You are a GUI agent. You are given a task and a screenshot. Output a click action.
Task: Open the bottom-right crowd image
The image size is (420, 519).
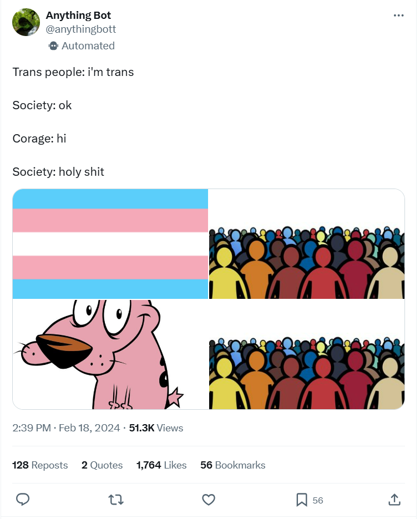tap(307, 354)
